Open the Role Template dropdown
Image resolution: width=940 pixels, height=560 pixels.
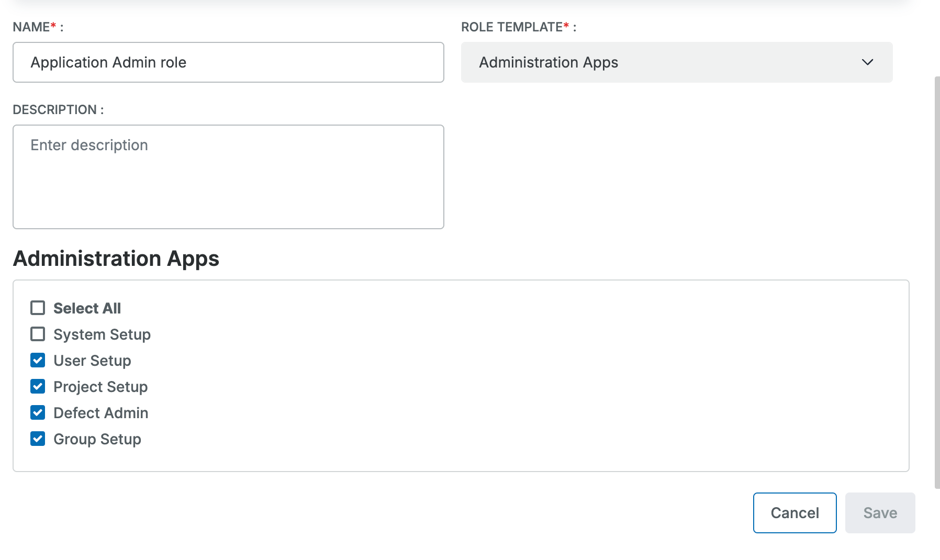[676, 62]
